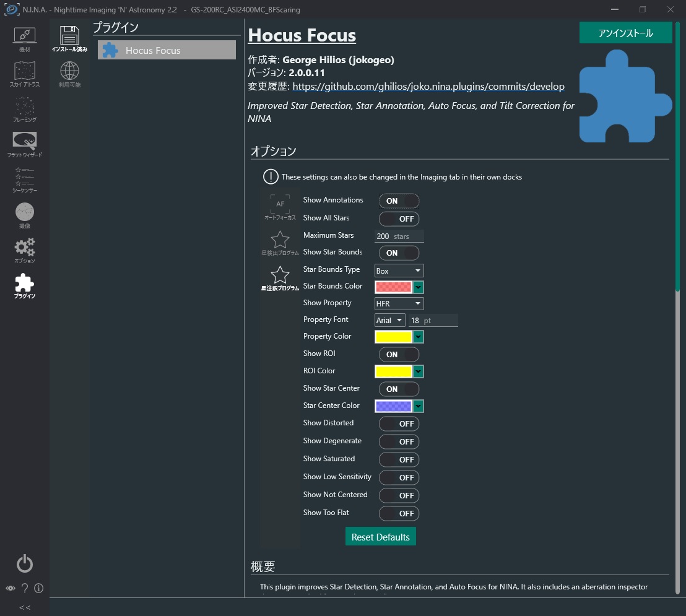686x616 pixels.
Task: Open the Sky Atlas sidebar icon
Action: click(x=25, y=74)
